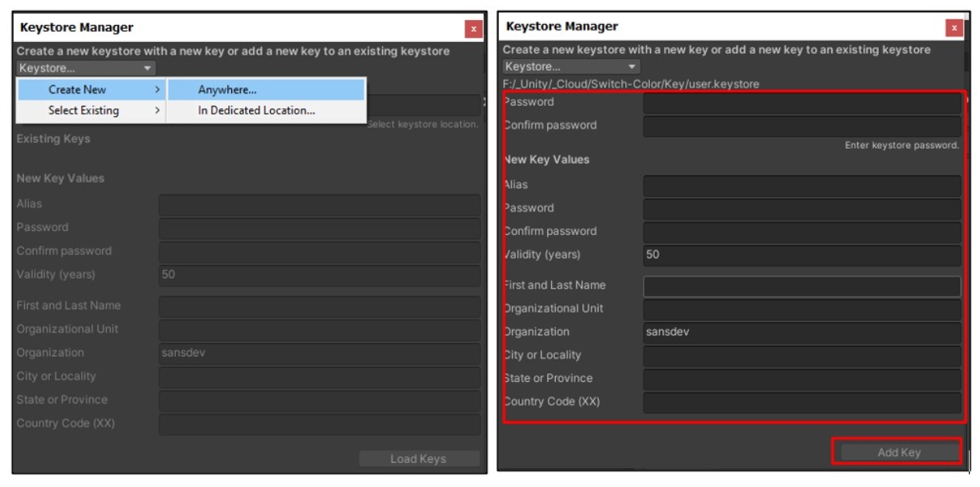The height and width of the screenshot is (487, 980).
Task: Click Organizational Unit field in Add Key window
Action: tap(802, 309)
